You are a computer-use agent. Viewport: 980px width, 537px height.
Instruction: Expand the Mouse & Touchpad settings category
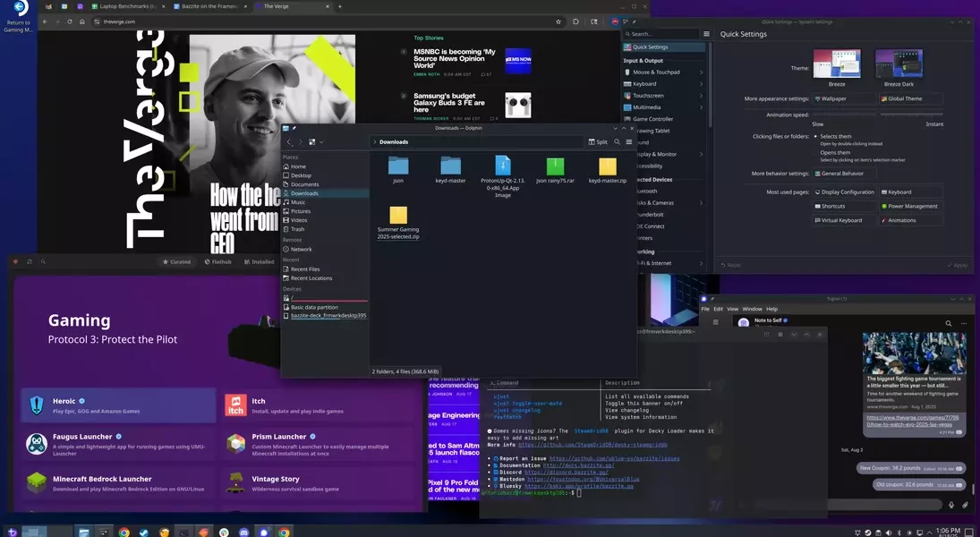pyautogui.click(x=701, y=72)
